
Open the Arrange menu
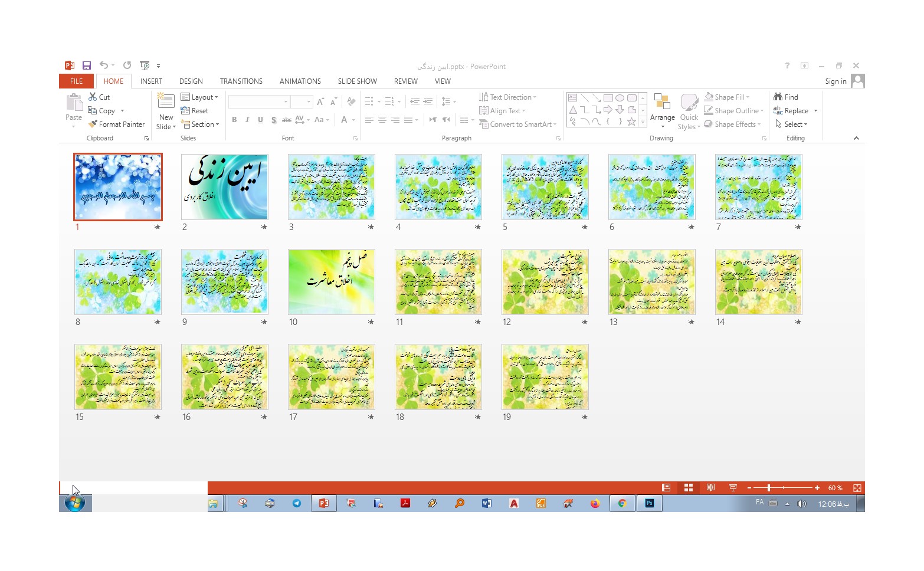662,111
